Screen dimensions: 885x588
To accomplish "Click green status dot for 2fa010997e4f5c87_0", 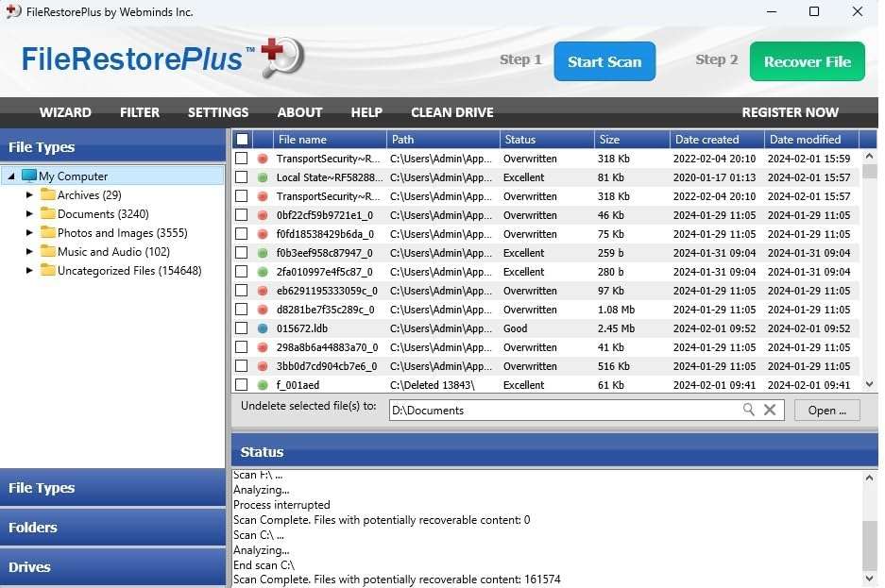I will tap(263, 272).
